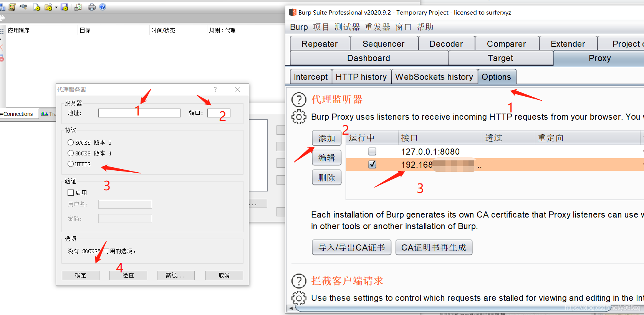Focus the 地址 server address field
Screen dimensions: 644x315
point(139,113)
